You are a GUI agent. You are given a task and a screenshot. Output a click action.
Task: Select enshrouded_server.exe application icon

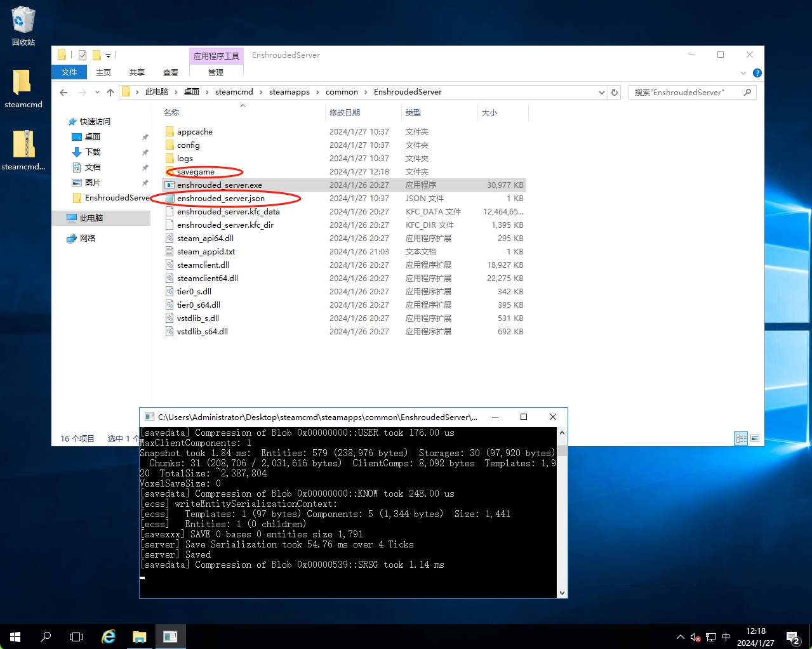click(170, 185)
